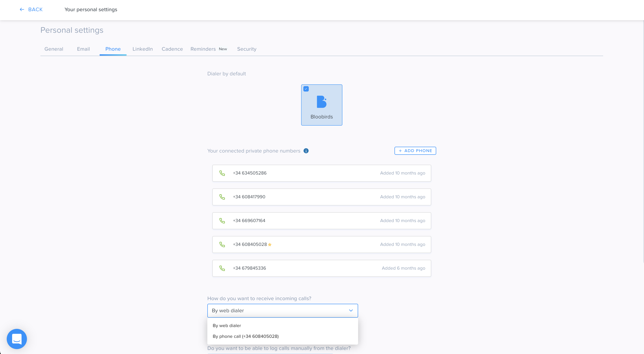
Task: Click phone icon for +34 608405028
Action: (222, 244)
